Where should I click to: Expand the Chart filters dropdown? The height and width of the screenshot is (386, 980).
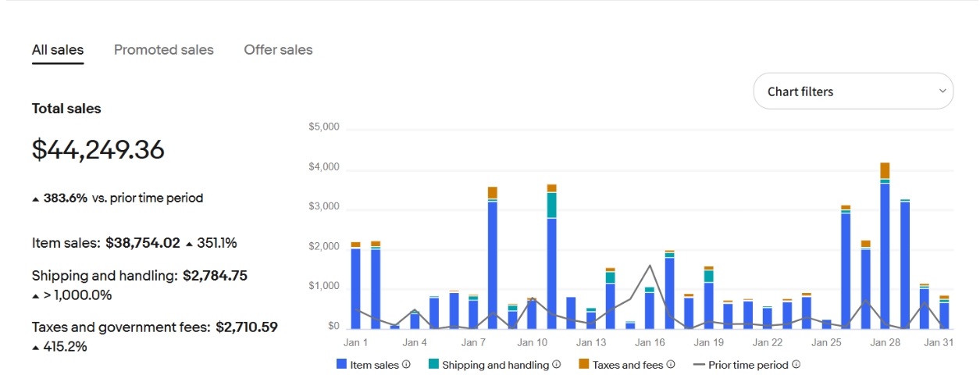[853, 91]
